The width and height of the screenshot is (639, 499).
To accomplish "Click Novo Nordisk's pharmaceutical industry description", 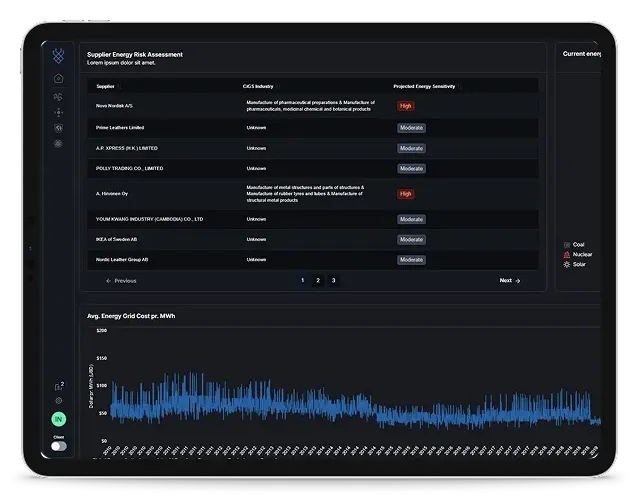I will coord(311,106).
